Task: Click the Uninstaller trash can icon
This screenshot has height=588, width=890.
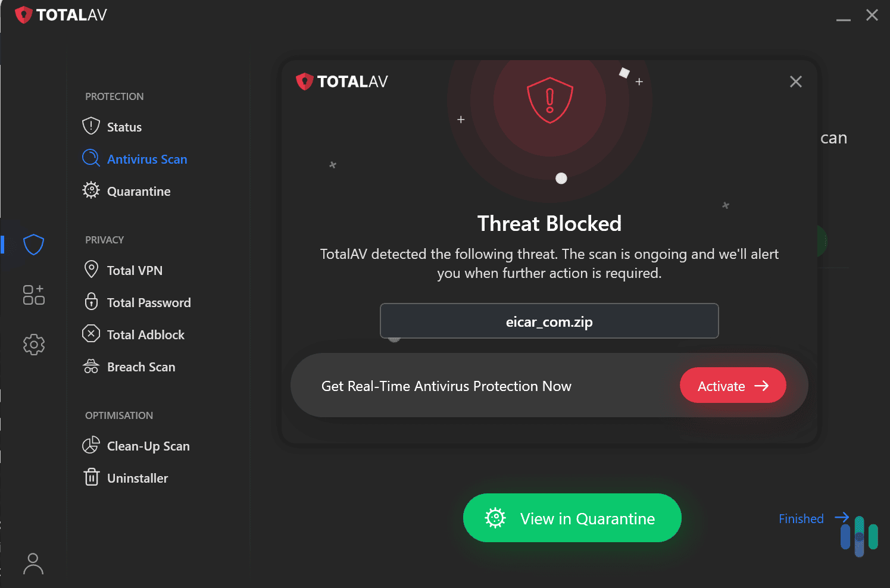Action: click(90, 477)
